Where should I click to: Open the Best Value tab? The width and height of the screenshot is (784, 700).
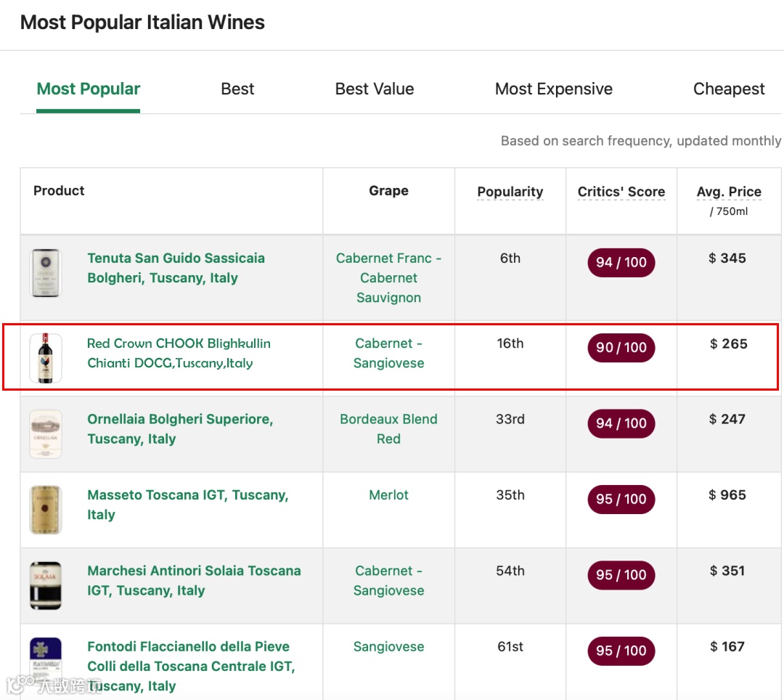375,89
